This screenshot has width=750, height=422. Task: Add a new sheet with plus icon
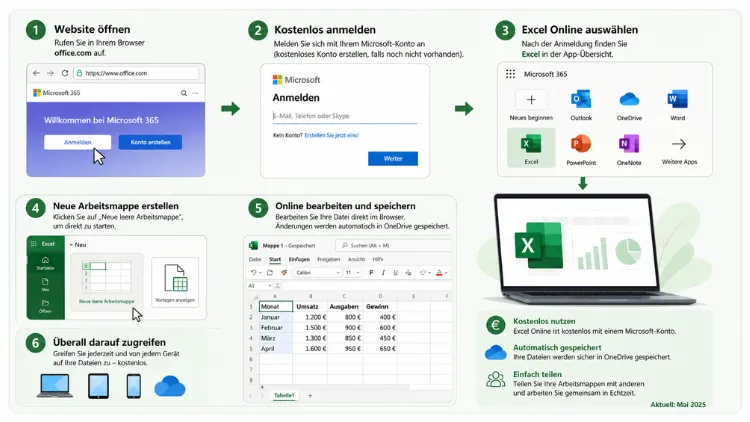tap(310, 396)
